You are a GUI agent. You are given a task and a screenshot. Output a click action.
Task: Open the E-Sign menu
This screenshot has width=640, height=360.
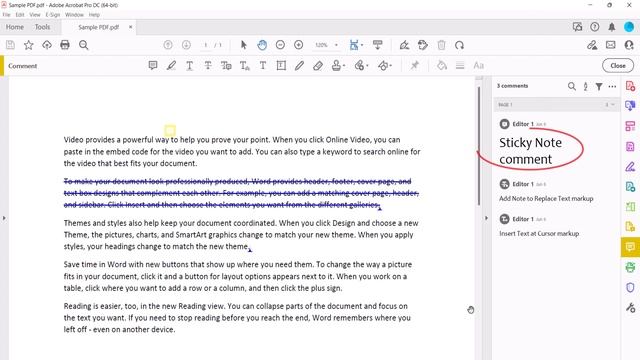pos(53,15)
